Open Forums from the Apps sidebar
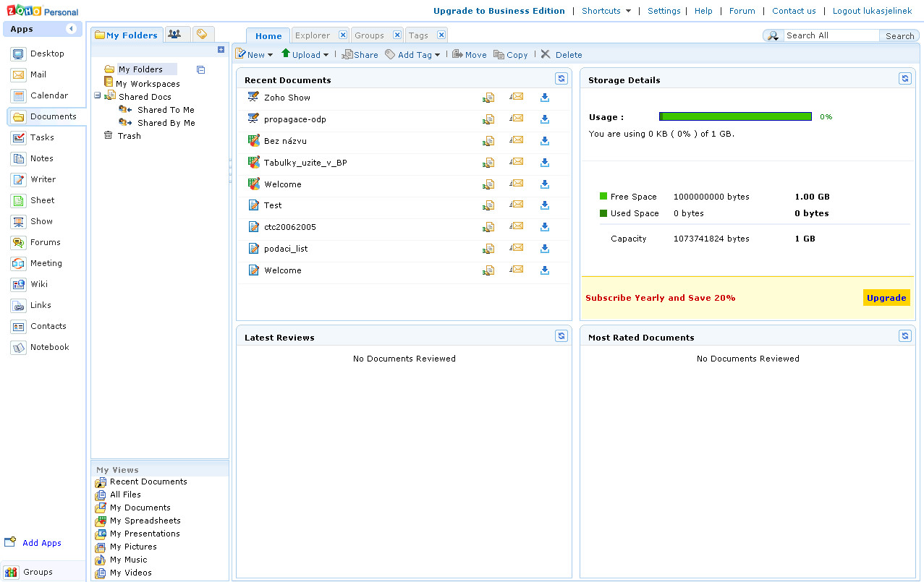The height and width of the screenshot is (582, 924). click(36, 242)
